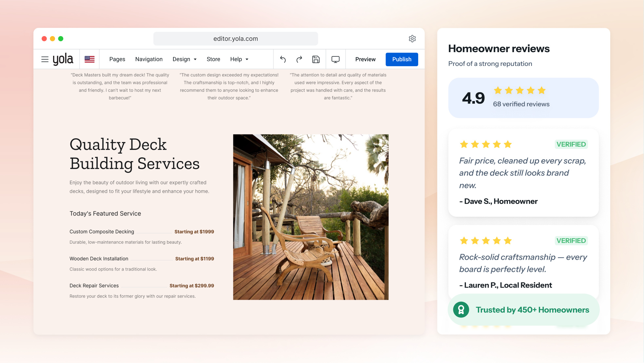The height and width of the screenshot is (363, 644).
Task: Select the US flag language icon
Action: [89, 59]
